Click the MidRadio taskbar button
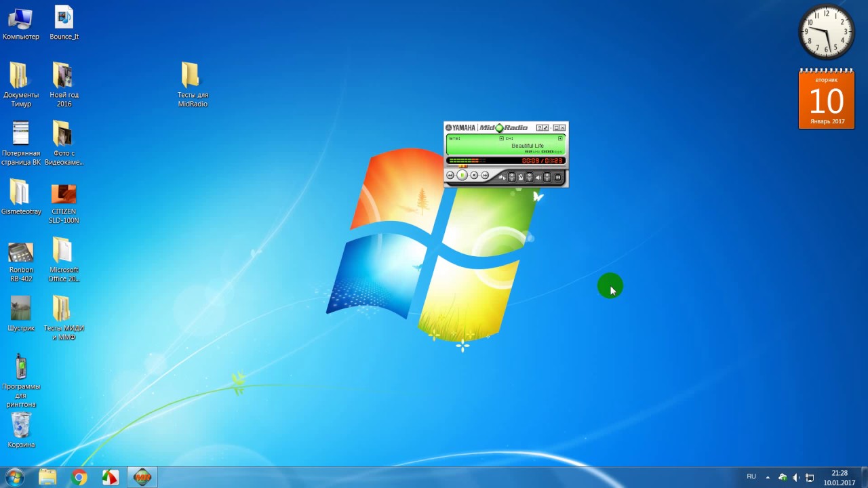The width and height of the screenshot is (868, 488). click(142, 477)
